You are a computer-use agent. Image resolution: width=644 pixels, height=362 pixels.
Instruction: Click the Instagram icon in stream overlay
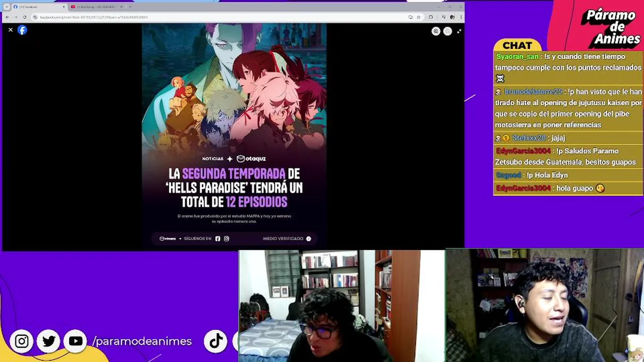(22, 341)
